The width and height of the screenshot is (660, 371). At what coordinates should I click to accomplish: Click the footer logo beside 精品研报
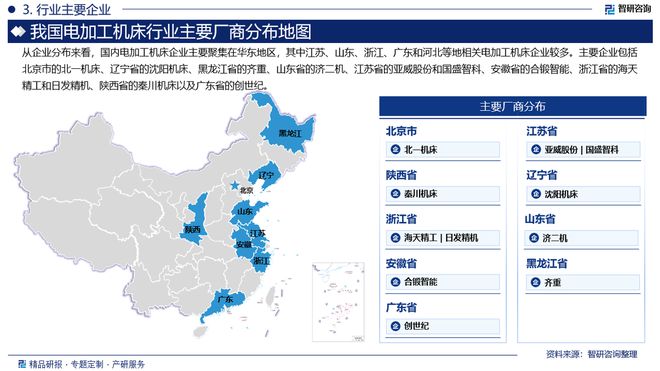(22, 364)
